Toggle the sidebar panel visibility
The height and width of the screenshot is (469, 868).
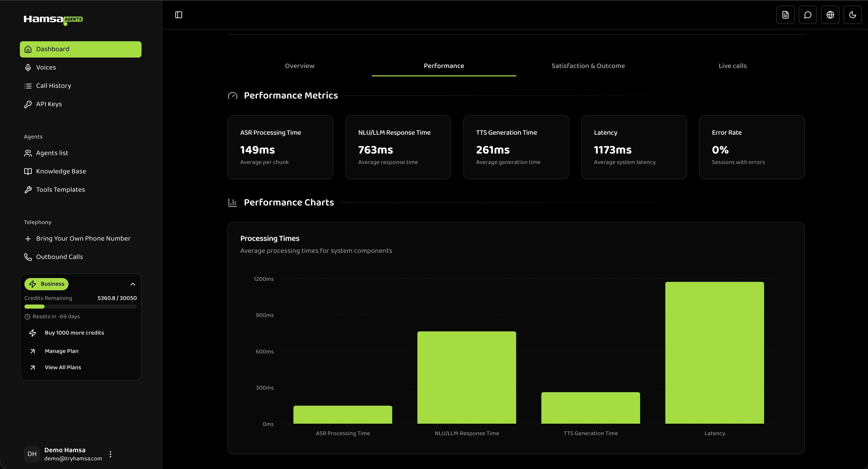point(179,15)
